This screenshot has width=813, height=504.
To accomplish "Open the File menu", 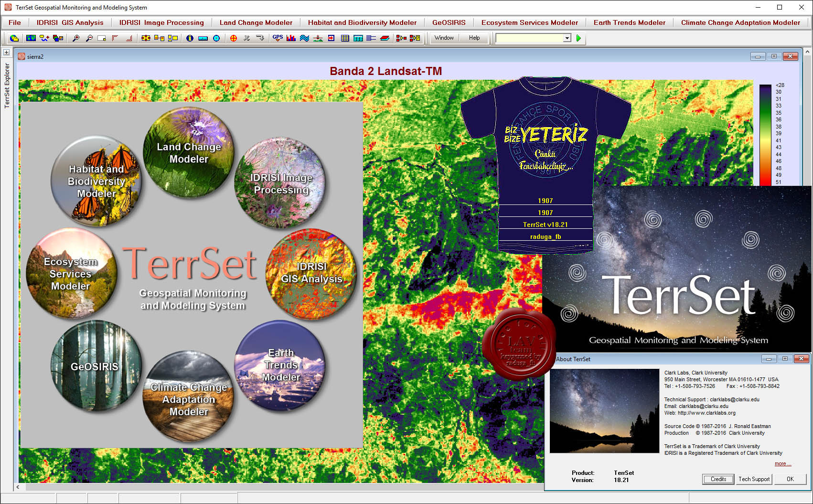I will point(15,22).
